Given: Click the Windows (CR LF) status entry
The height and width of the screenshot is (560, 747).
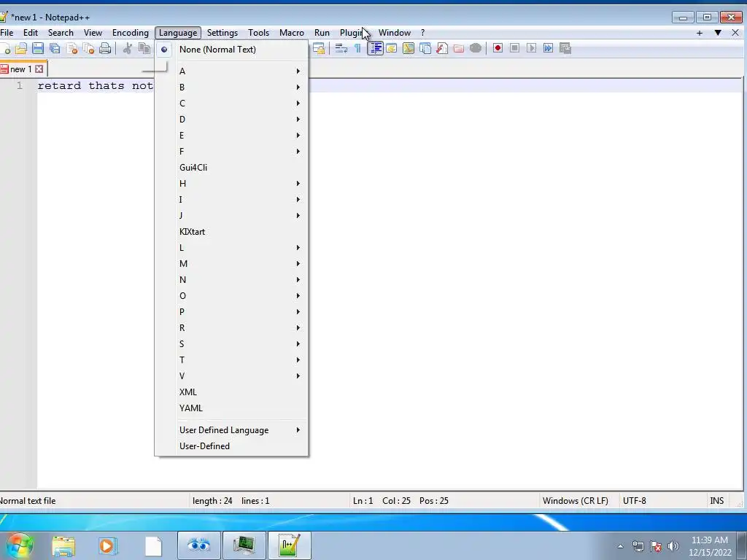Looking at the screenshot, I should click(x=575, y=501).
